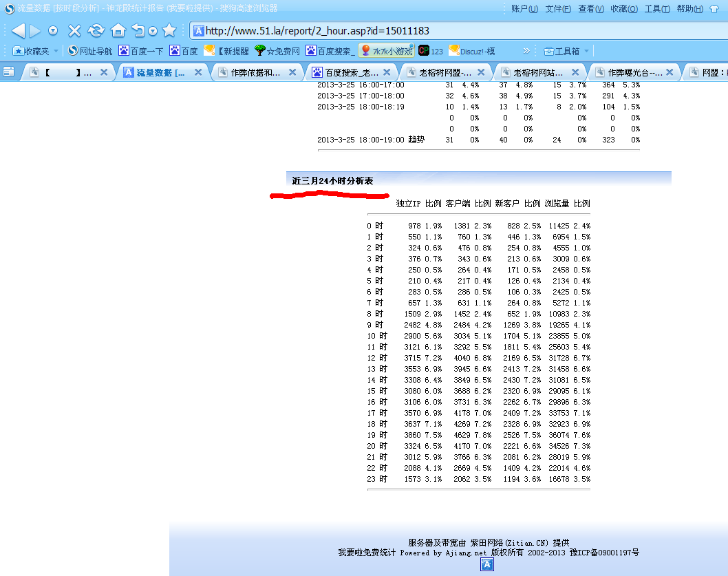Click the Sogou browser logo in title bar
The width and height of the screenshot is (728, 576).
point(9,8)
